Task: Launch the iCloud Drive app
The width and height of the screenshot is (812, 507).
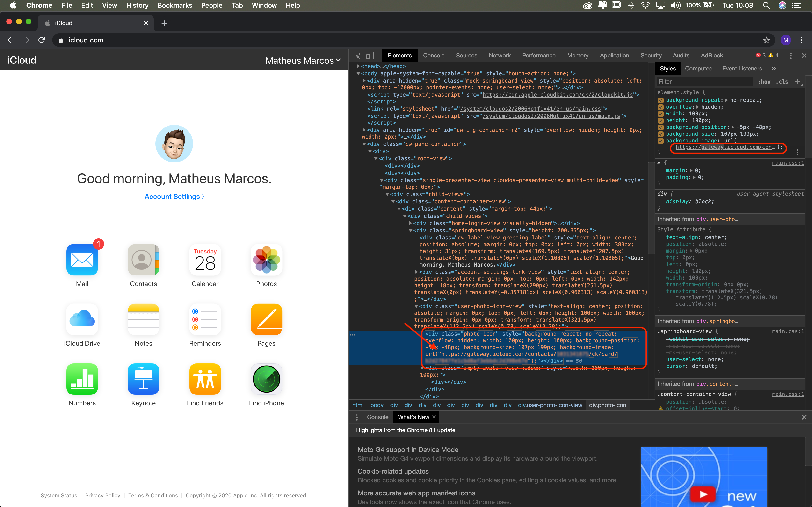Action: pos(82,320)
